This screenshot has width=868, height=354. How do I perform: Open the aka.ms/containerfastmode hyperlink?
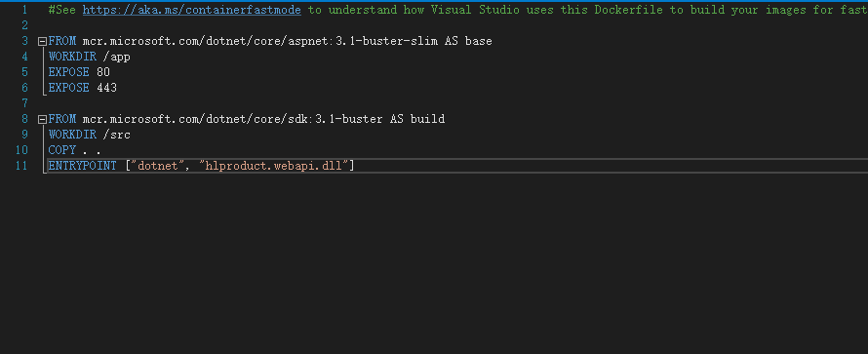(191, 10)
